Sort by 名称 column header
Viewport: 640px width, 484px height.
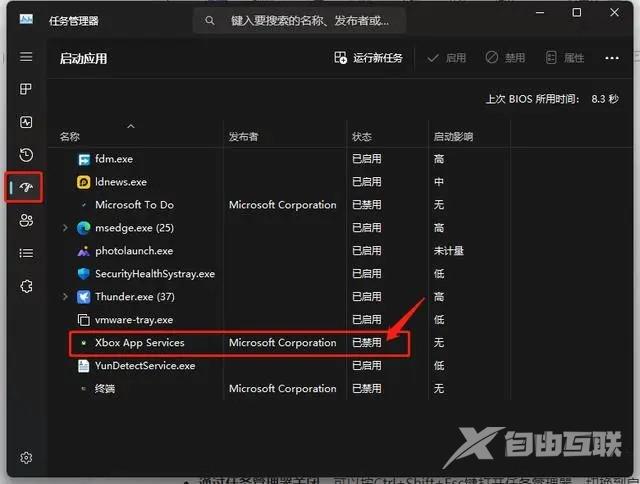coord(70,137)
